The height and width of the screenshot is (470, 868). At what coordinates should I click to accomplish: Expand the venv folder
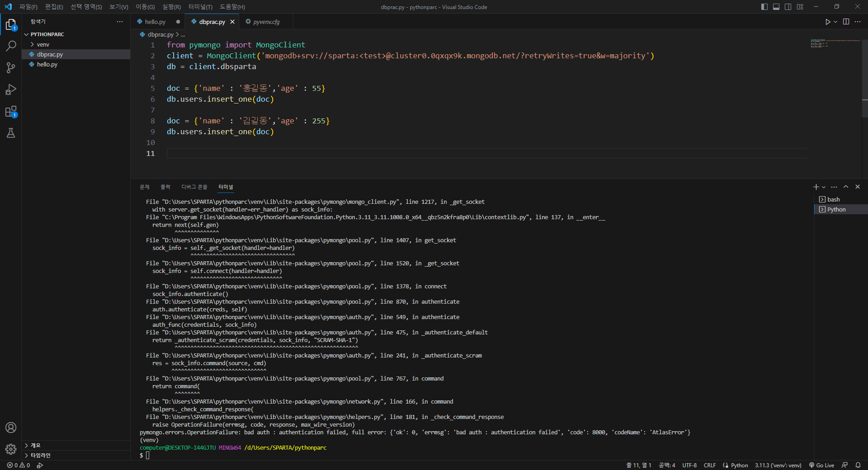point(76,44)
